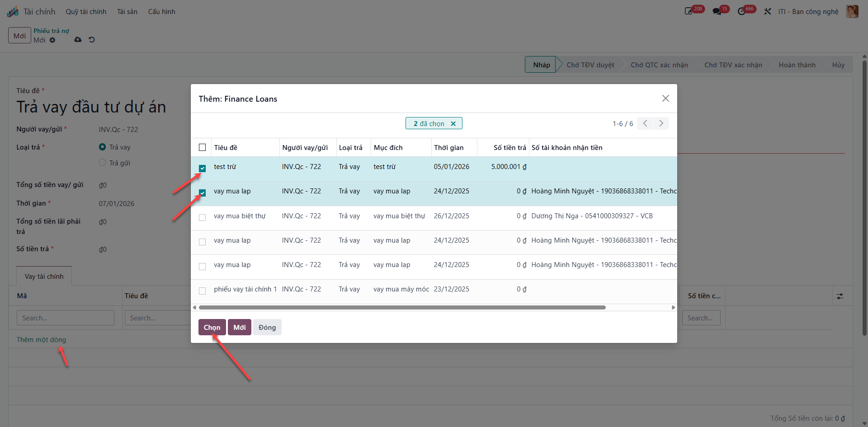Click the 'Dương Thị Nga' account cell
Viewport: 868px width, 427px height.
coord(592,216)
